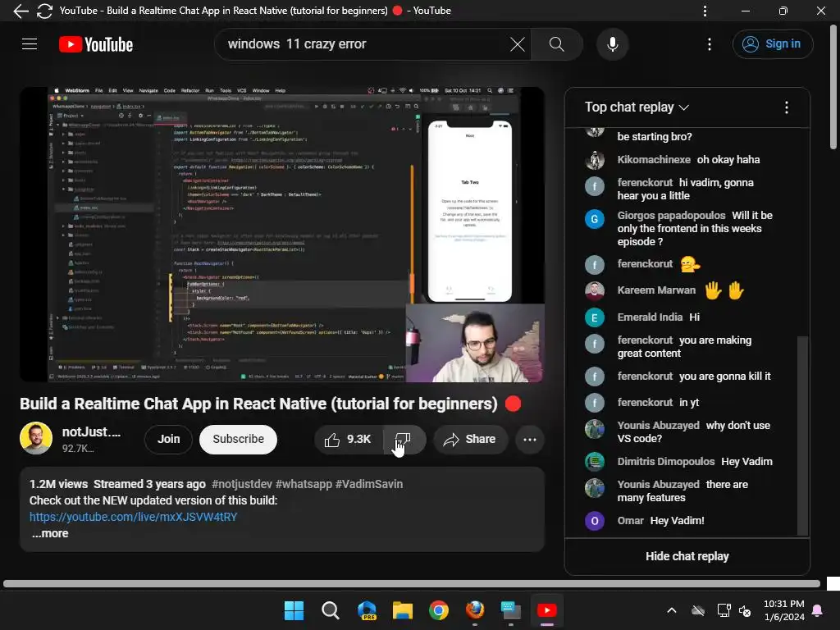Open YouTube settings three-dot menu
Screen dimensions: 840x630
tap(710, 44)
